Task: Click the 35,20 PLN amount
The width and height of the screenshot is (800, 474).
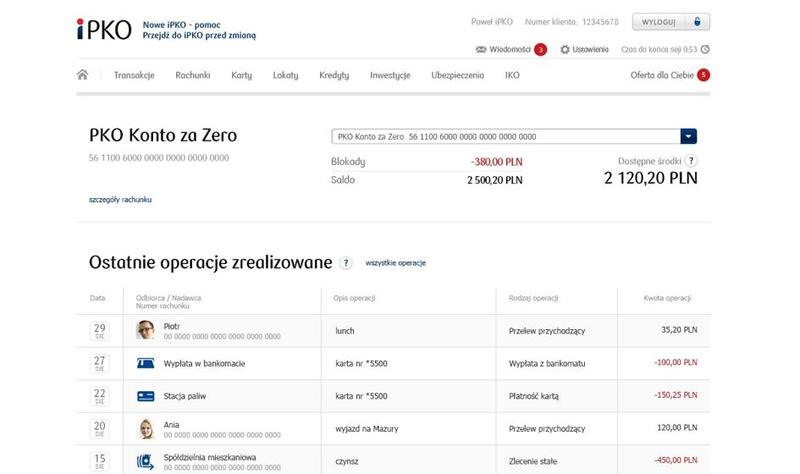Action: [679, 330]
